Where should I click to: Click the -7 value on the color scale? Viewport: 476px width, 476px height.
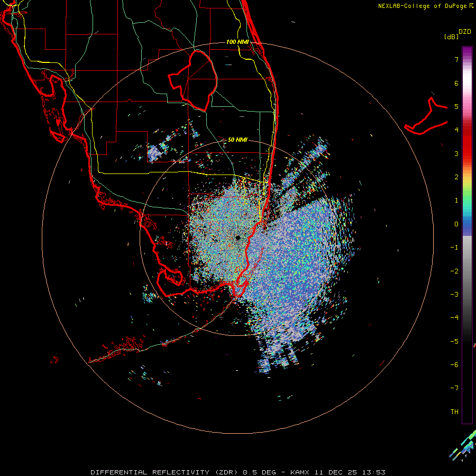point(454,388)
